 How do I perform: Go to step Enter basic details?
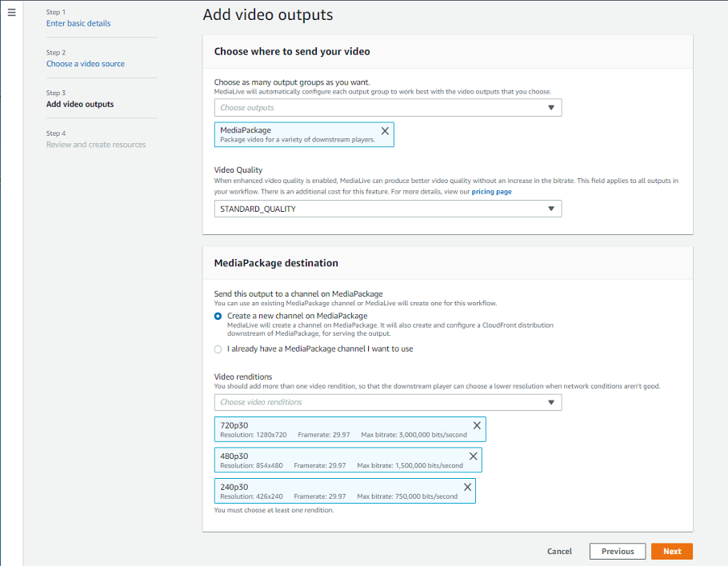pos(78,23)
